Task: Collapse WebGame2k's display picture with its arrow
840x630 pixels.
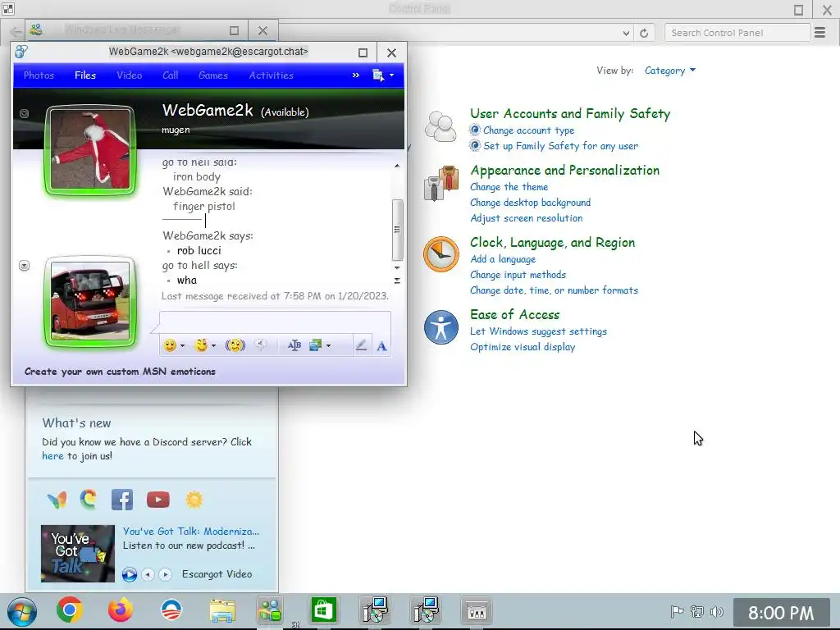Action: (x=24, y=113)
